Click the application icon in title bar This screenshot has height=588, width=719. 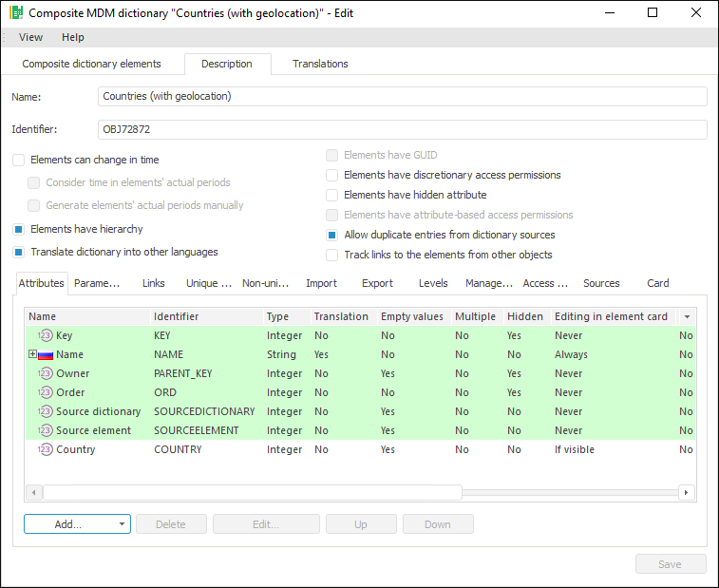pos(15,13)
